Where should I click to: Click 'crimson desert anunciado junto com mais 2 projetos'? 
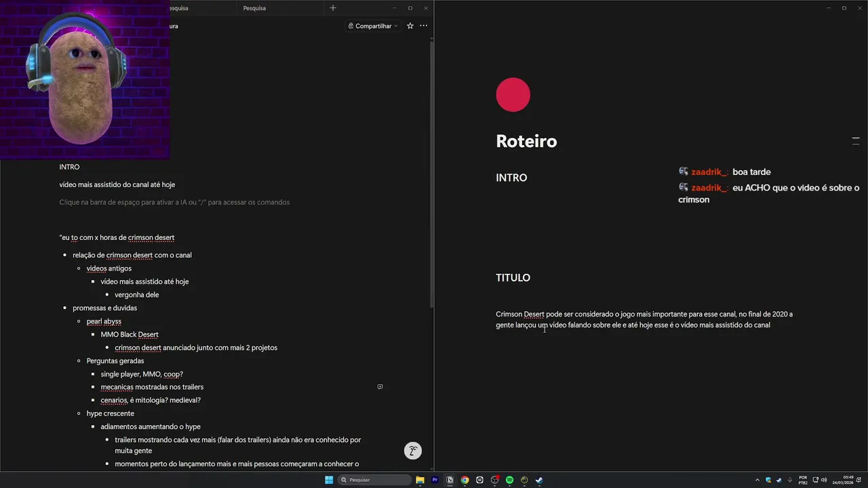(x=196, y=348)
